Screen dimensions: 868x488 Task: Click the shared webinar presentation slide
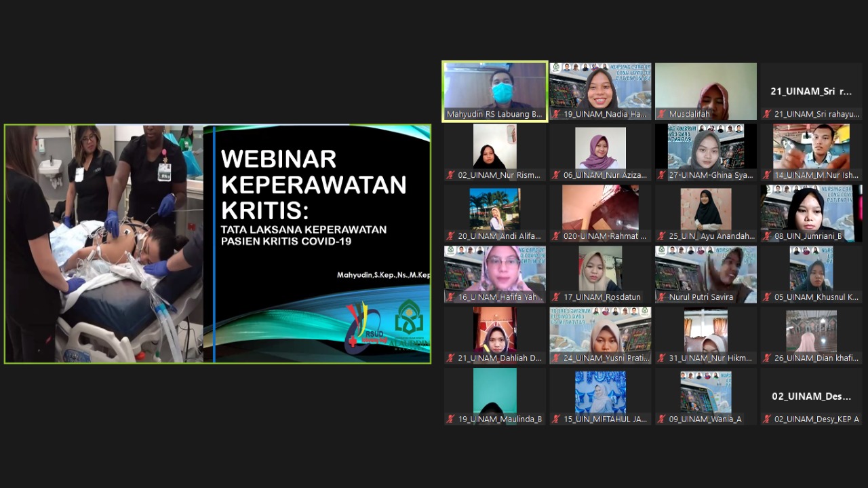(x=217, y=244)
